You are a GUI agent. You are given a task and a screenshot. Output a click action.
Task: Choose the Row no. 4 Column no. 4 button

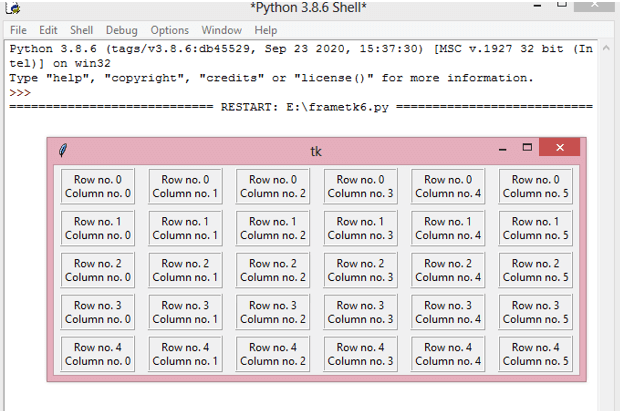pos(448,354)
